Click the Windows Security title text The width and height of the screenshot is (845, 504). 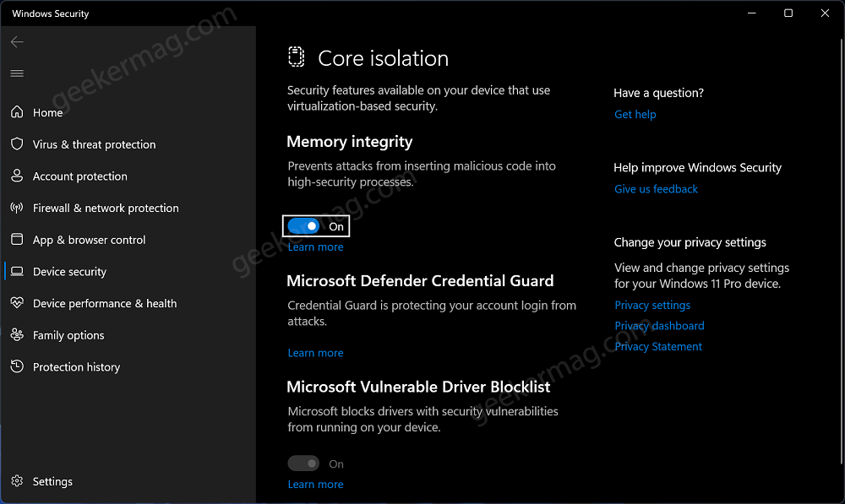[x=50, y=14]
